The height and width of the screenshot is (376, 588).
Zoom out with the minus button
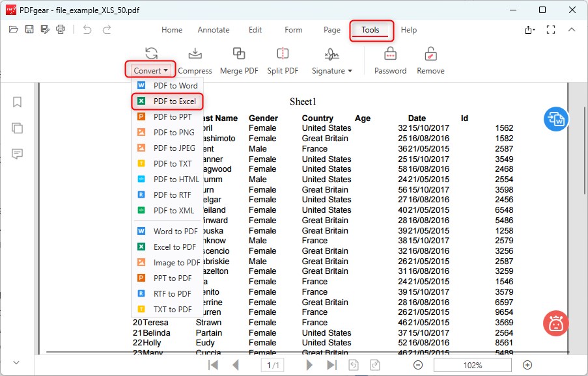click(418, 365)
